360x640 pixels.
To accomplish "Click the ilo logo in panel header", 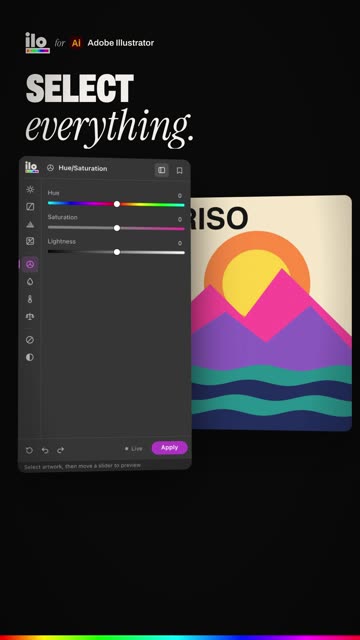I will (x=31, y=167).
